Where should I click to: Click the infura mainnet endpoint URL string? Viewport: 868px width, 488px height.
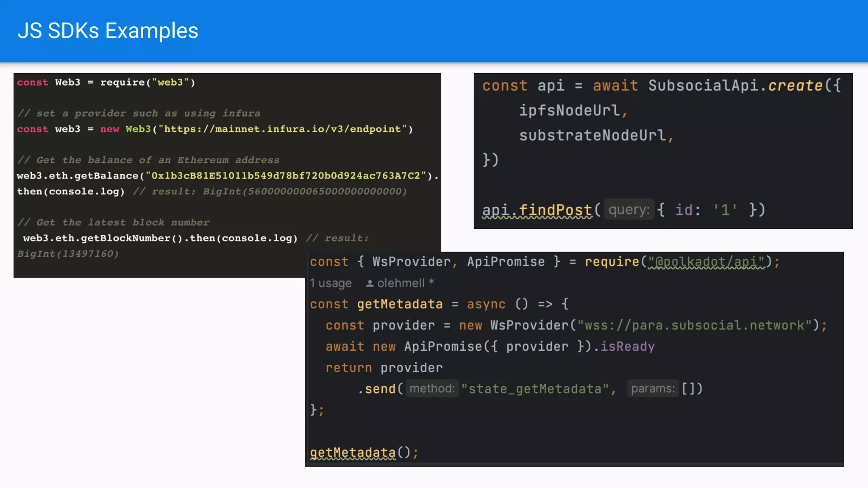[x=283, y=129]
